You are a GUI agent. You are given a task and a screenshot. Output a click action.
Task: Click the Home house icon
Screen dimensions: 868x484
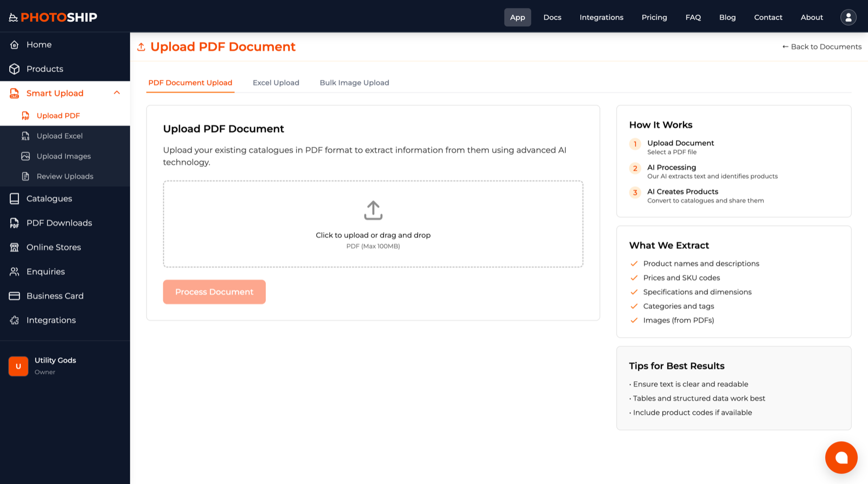[x=15, y=44]
